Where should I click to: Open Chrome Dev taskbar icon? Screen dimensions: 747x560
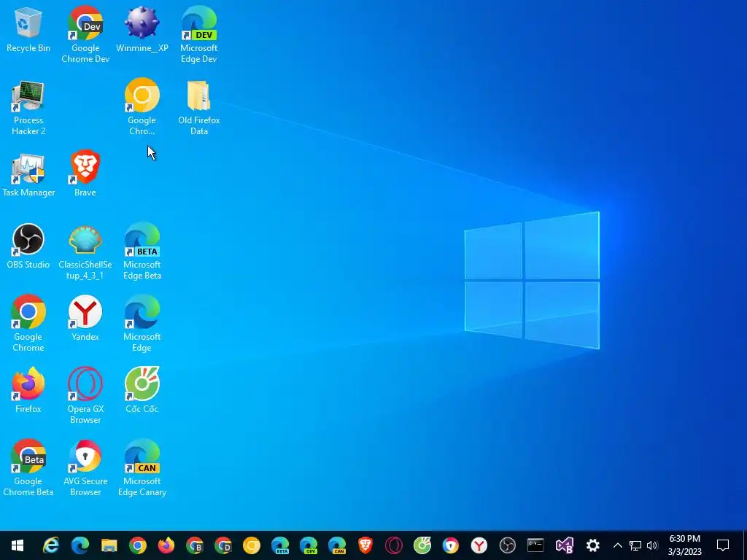[x=223, y=545]
